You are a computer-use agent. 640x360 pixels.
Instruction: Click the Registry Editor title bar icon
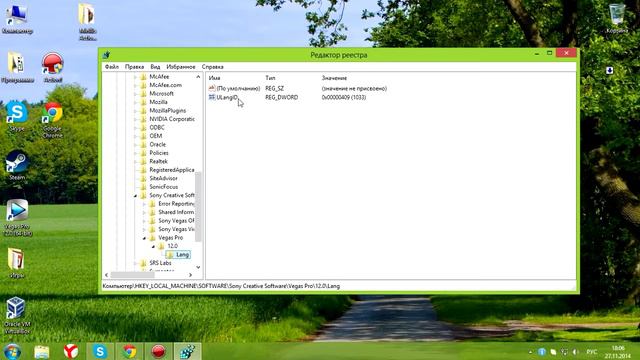(x=107, y=54)
